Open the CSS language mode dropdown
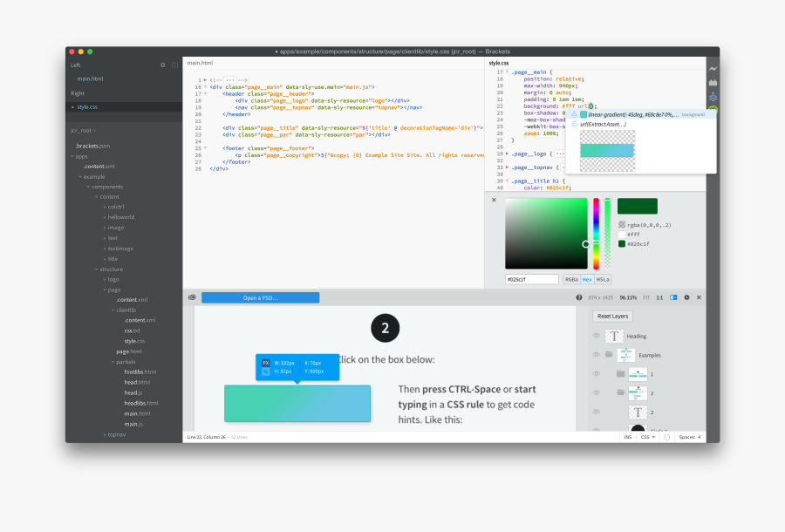 [648, 437]
